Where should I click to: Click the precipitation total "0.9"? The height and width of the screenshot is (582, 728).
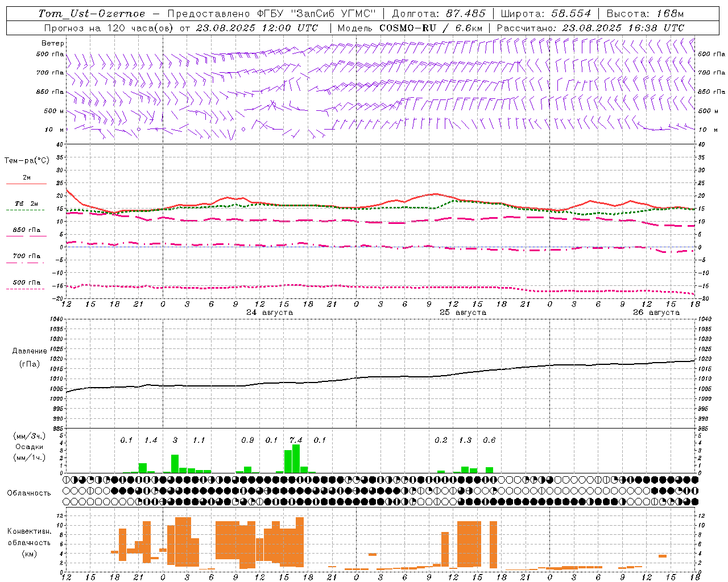click(247, 440)
